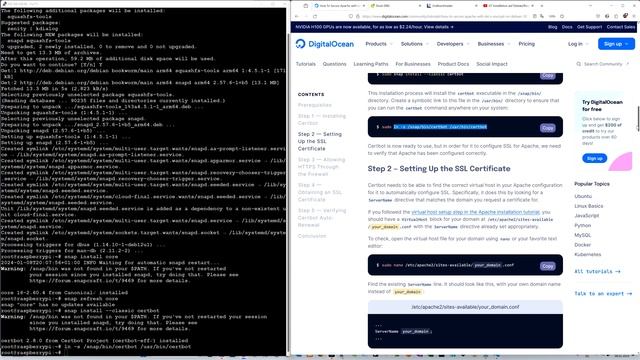Click the site lock icon in the address bar
The width and height of the screenshot is (640, 360).
pyautogui.click(x=358, y=16)
